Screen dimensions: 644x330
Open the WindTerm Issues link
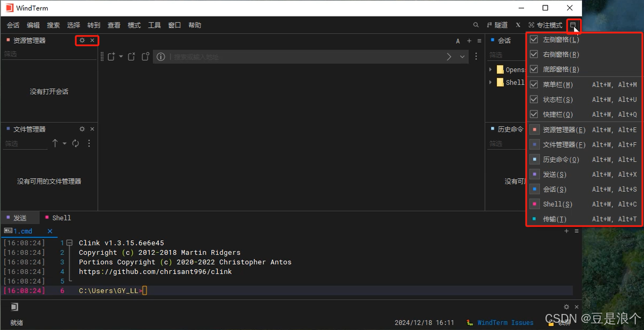pos(505,323)
